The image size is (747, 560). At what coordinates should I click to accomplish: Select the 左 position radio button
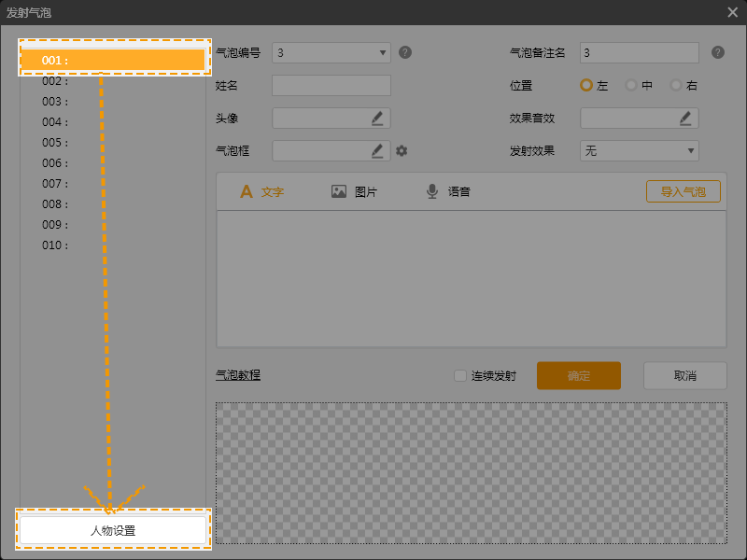(586, 85)
